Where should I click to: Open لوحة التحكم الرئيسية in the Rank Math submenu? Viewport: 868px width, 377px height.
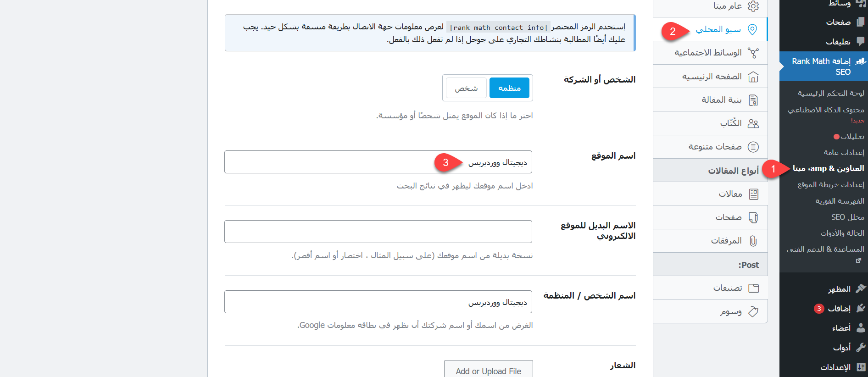click(x=831, y=93)
